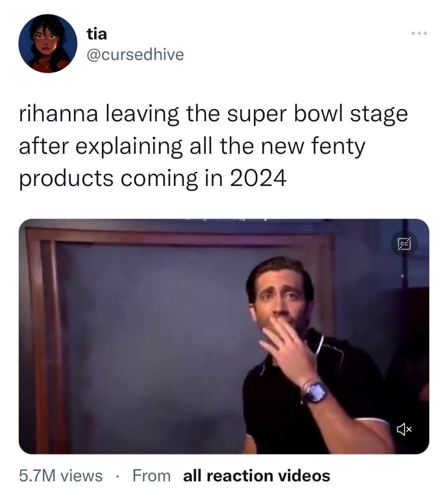View the 5.7M views count details

(x=61, y=476)
